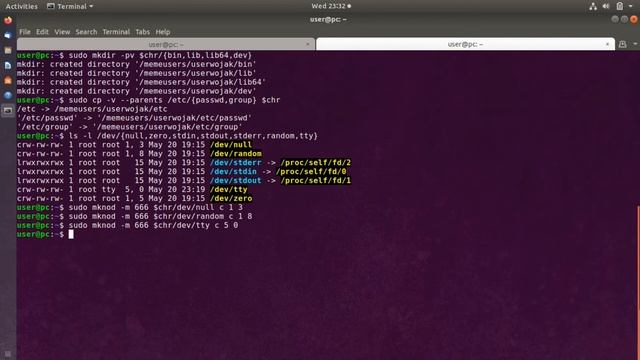Open the Edit menu
This screenshot has width=640, height=360.
tap(42, 32)
